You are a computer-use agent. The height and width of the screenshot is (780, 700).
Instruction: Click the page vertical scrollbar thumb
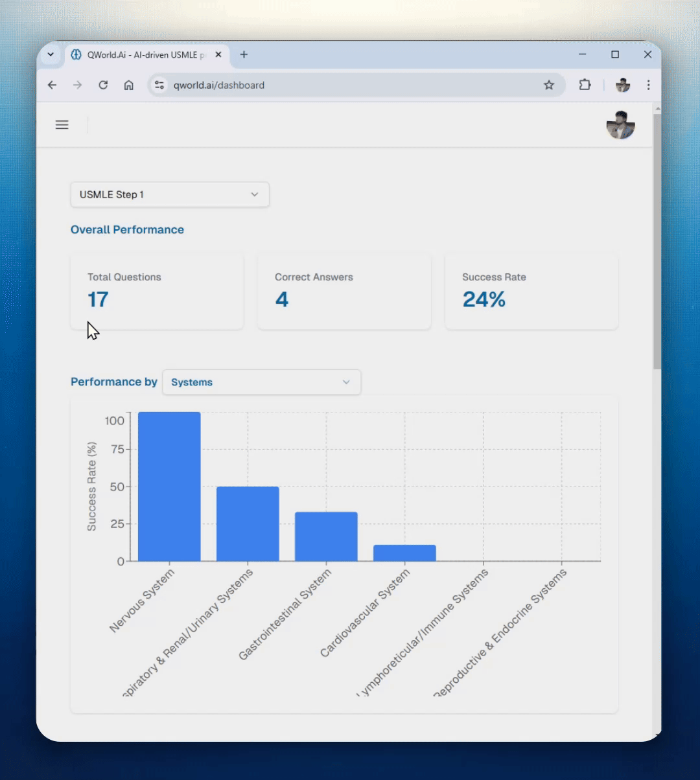click(657, 240)
